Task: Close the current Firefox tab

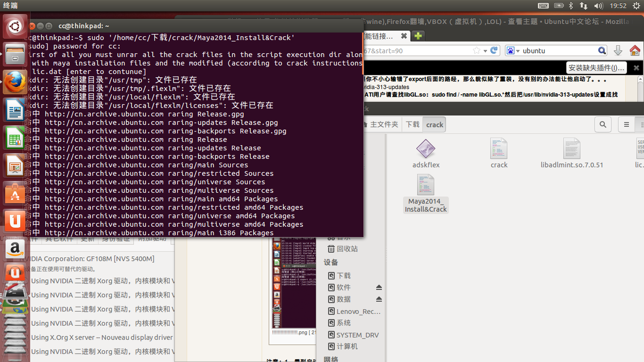Action: (x=404, y=36)
